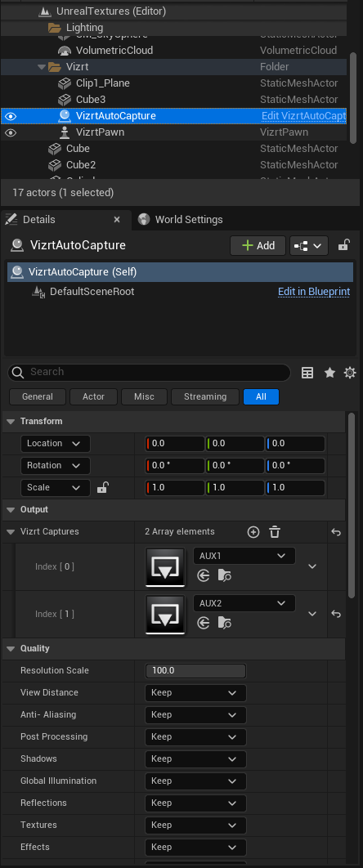Focus the Details search field
363x868 pixels.
(150, 372)
